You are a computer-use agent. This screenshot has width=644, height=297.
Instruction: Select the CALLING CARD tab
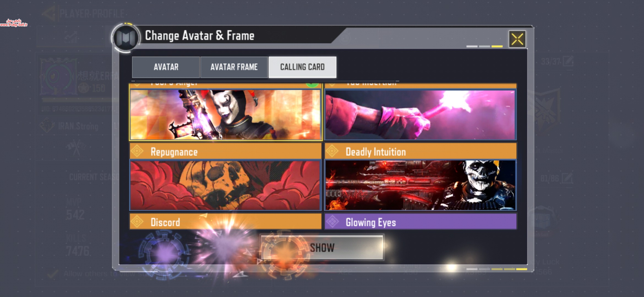302,67
